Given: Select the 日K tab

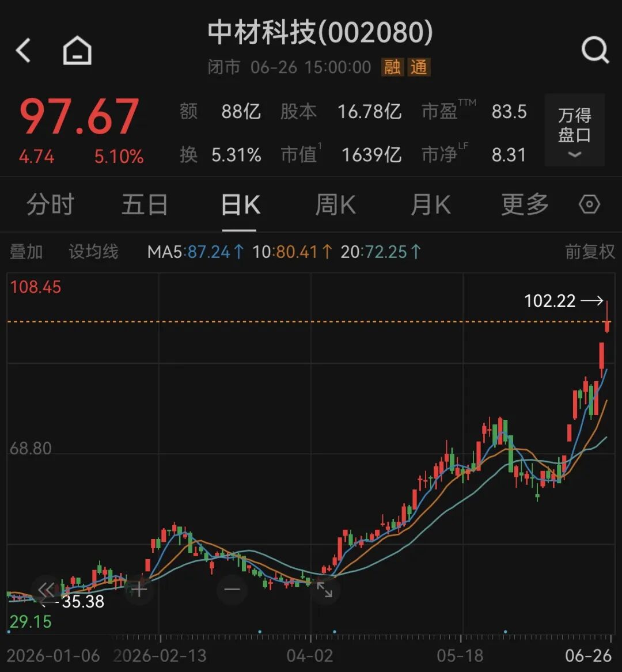Looking at the screenshot, I should coord(241,204).
